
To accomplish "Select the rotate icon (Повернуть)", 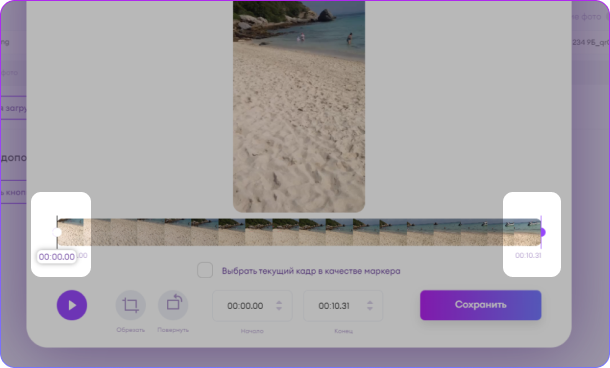I will click(173, 305).
